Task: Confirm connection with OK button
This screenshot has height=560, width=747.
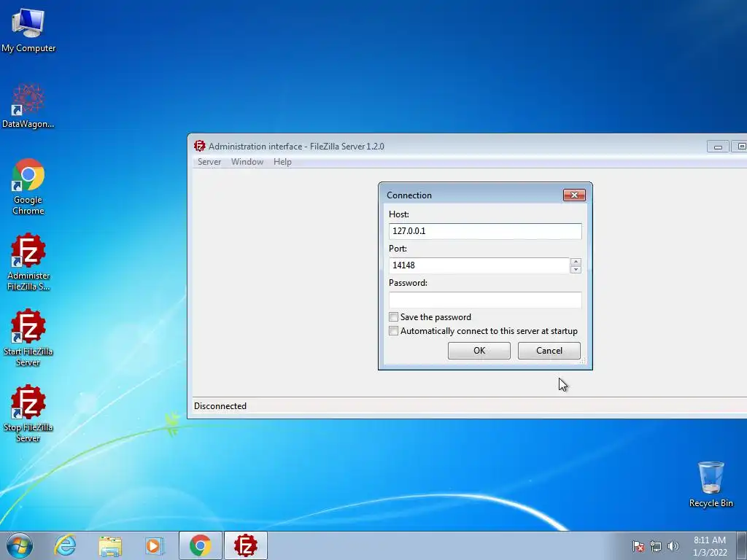Action: coord(479,351)
